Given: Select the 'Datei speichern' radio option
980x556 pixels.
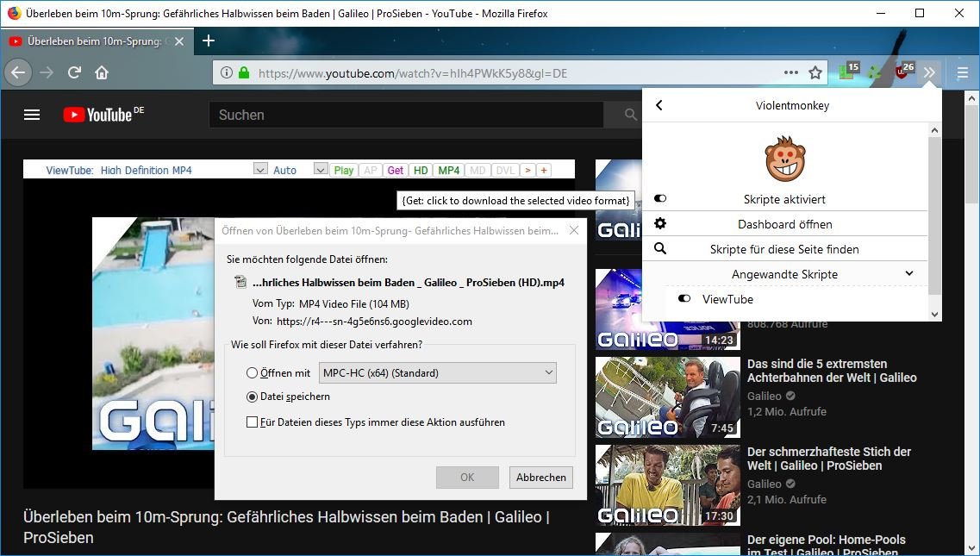Looking at the screenshot, I should (253, 397).
